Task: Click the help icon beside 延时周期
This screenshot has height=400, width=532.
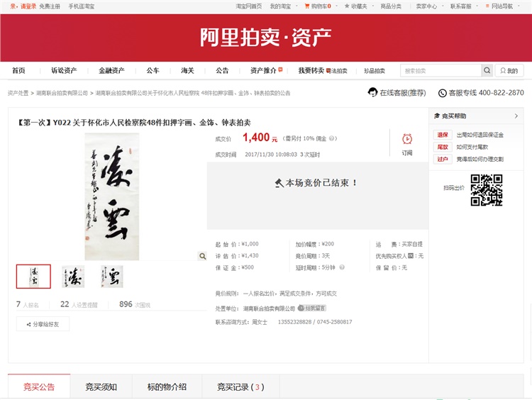Action: tap(342, 267)
